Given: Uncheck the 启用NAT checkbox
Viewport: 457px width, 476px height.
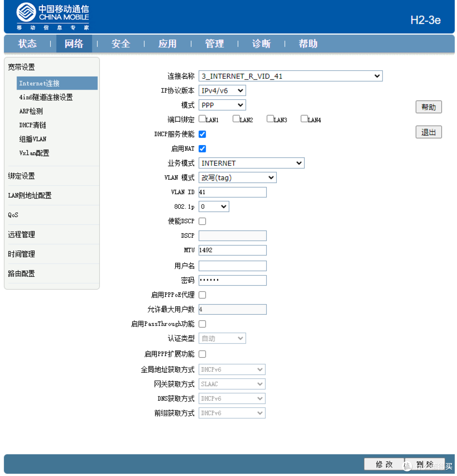Looking at the screenshot, I should point(202,149).
